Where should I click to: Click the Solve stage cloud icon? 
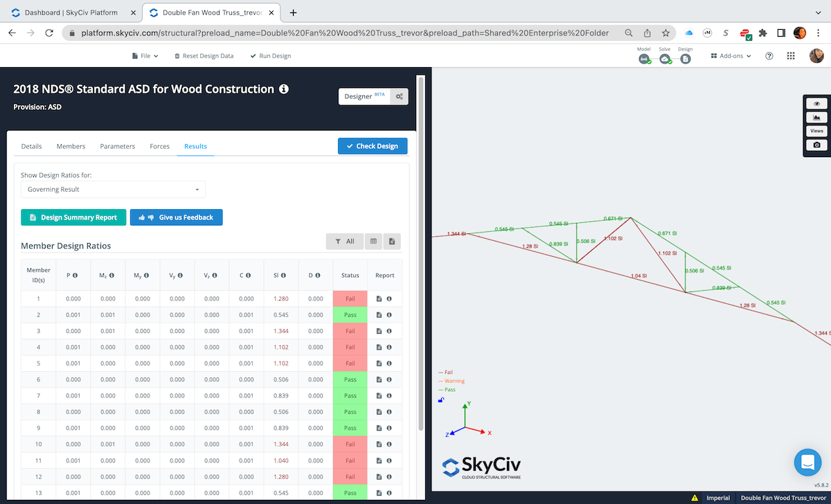point(665,59)
